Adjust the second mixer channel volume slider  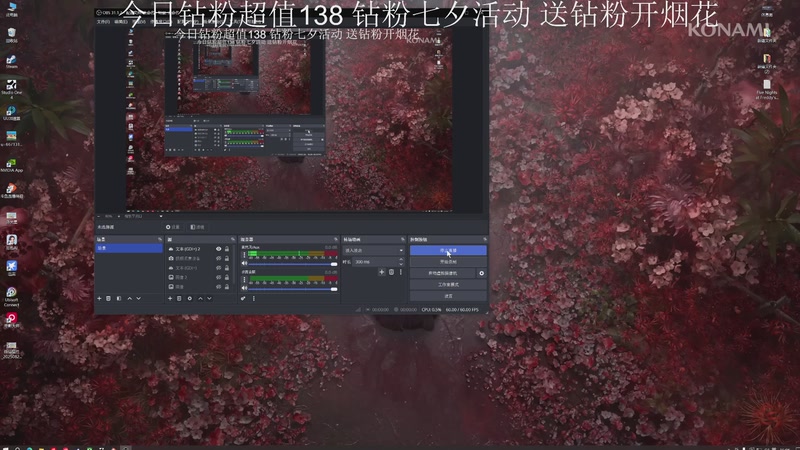[x=293, y=289]
